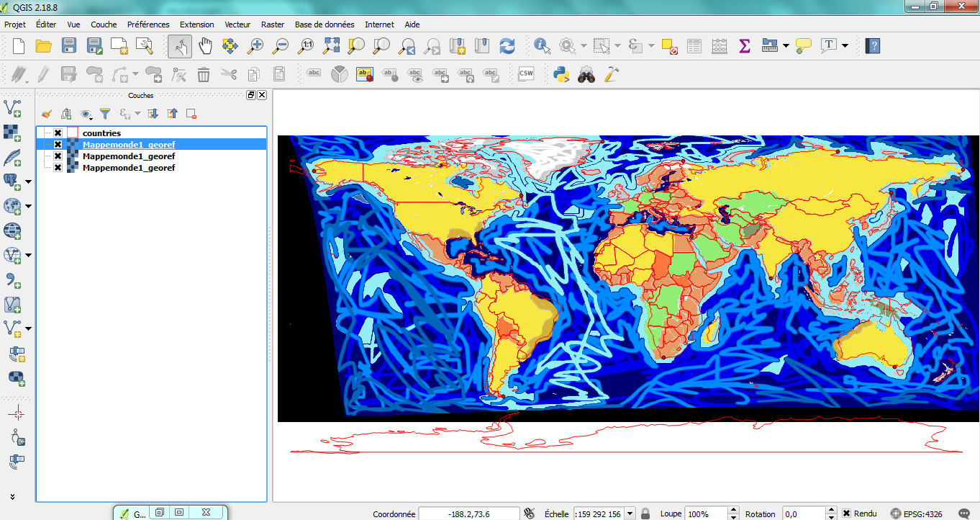Undock the Couches panel
The height and width of the screenshot is (520, 980).
coord(251,95)
